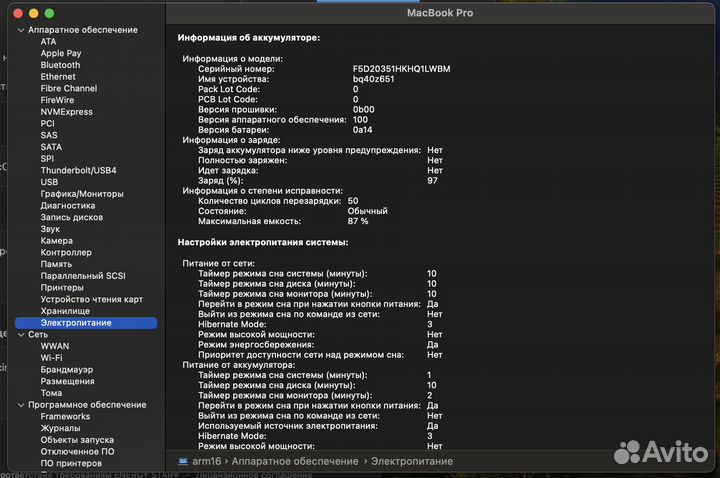Image resolution: width=720 pixels, height=478 pixels.
Task: Select ATA in sidebar
Action: coord(48,41)
